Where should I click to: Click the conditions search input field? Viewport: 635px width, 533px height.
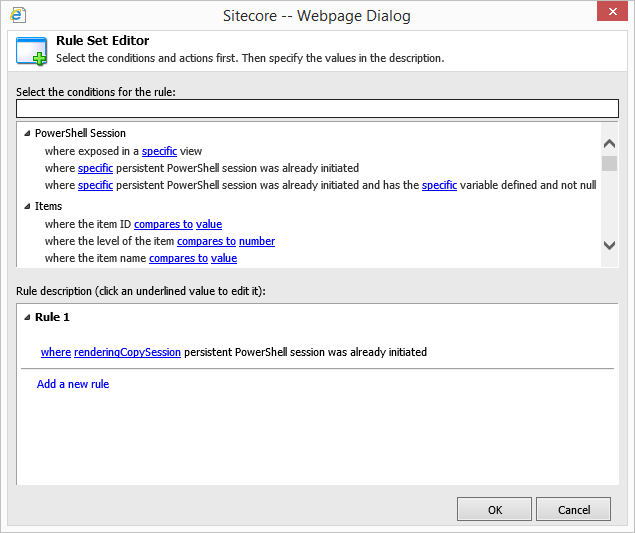coord(317,109)
